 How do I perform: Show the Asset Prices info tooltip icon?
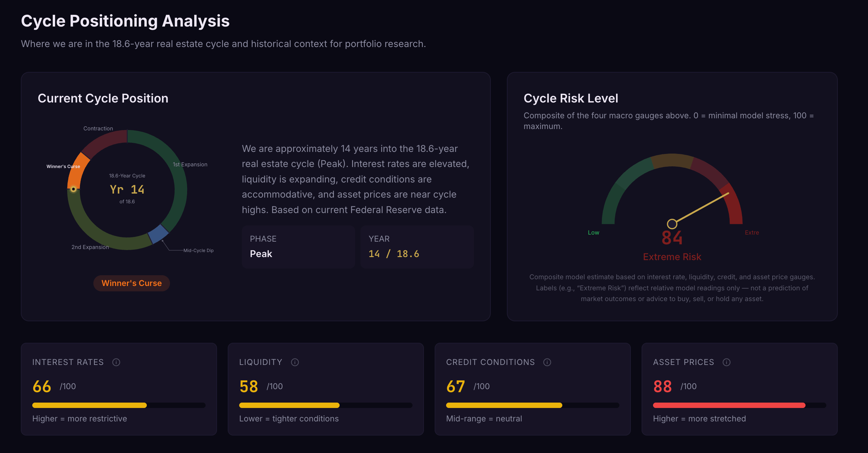(x=727, y=362)
